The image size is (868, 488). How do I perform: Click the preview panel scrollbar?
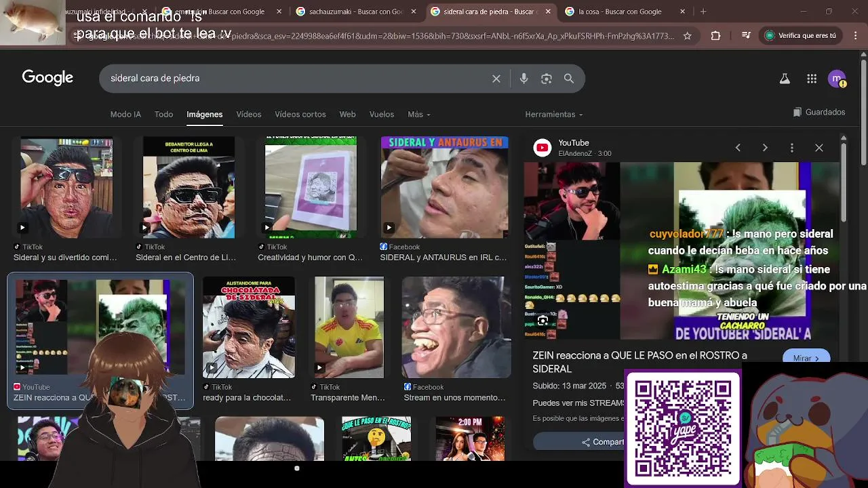(844, 183)
